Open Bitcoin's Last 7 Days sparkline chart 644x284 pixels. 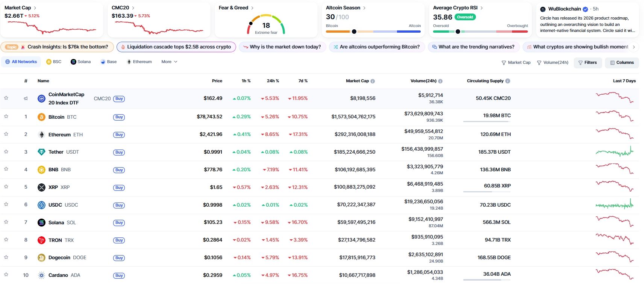(x=614, y=116)
